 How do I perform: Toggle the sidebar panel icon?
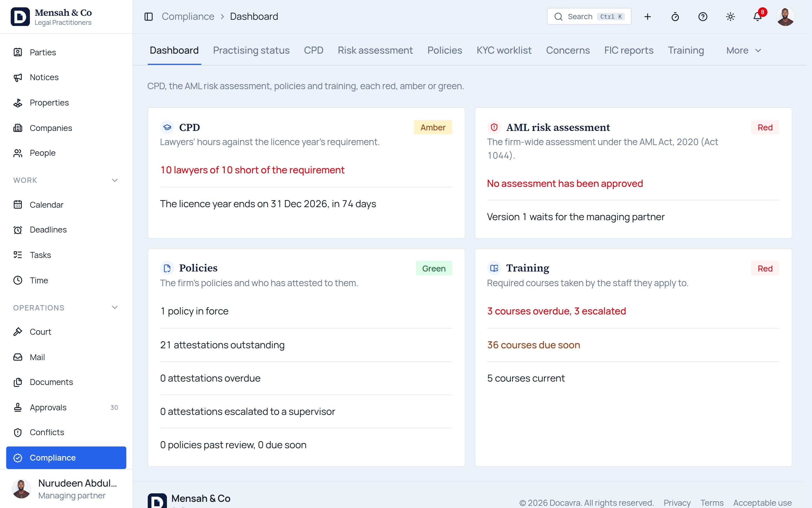[149, 16]
